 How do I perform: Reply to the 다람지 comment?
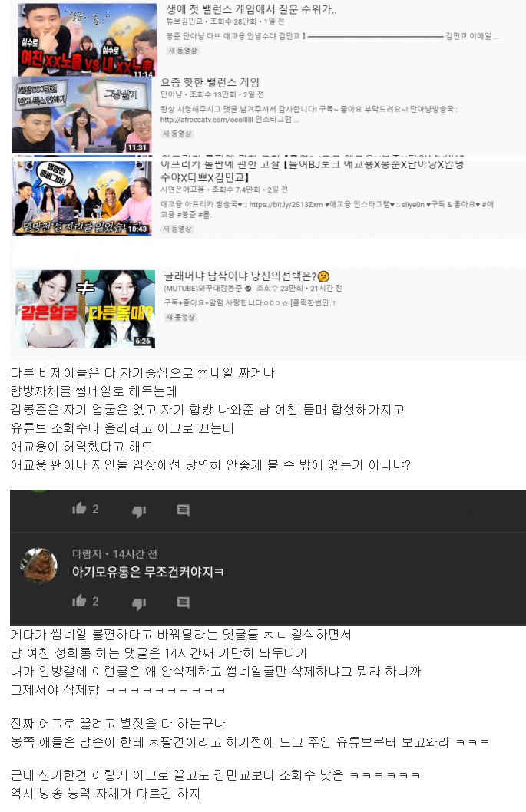(183, 602)
